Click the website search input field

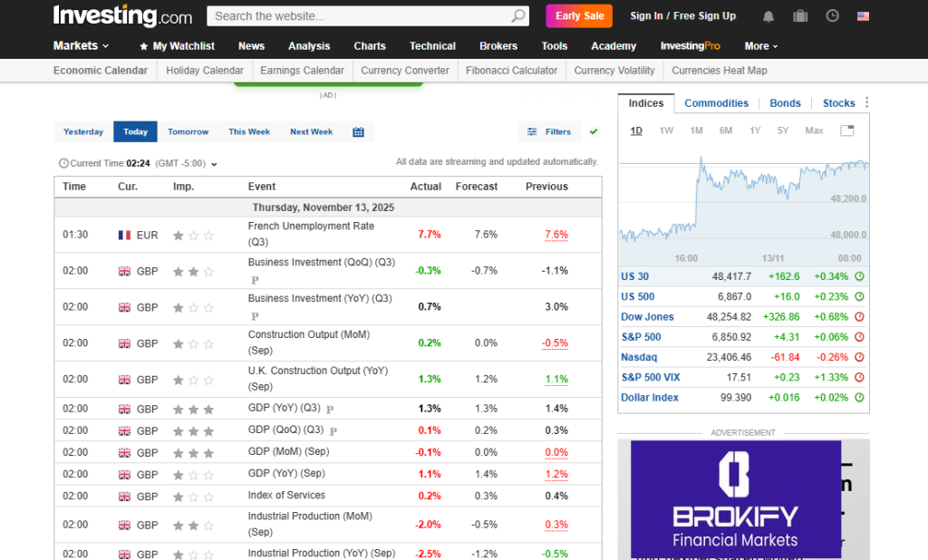[x=361, y=16]
